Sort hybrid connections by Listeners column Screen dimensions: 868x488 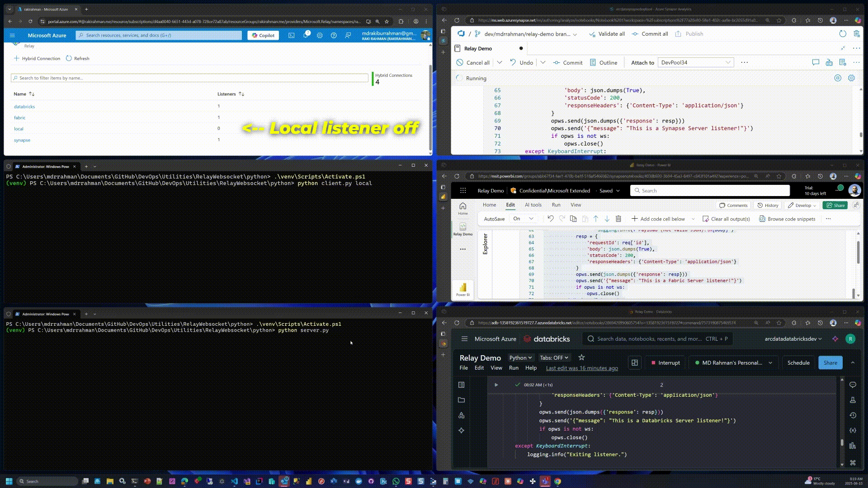tap(231, 94)
